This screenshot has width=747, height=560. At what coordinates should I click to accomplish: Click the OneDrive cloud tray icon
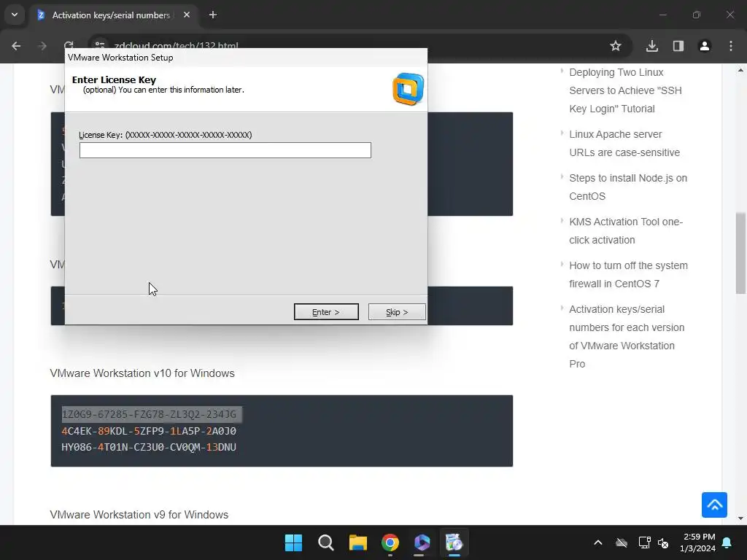click(622, 542)
